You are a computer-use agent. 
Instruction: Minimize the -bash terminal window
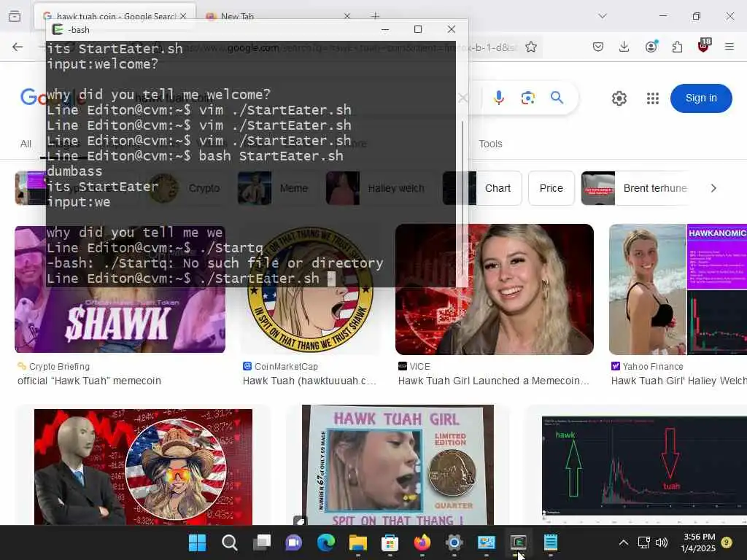coord(385,29)
